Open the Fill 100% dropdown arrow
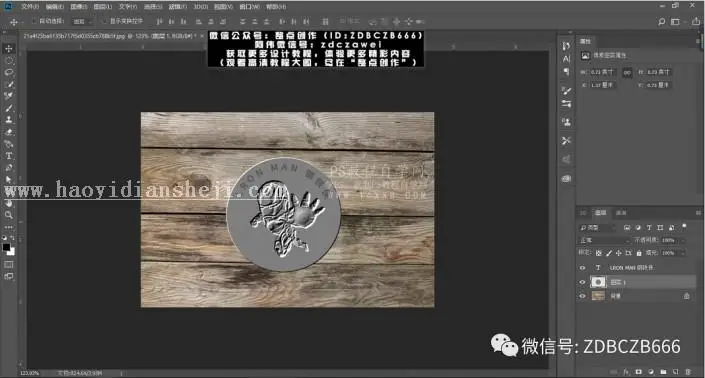705x378 pixels. pyautogui.click(x=683, y=253)
